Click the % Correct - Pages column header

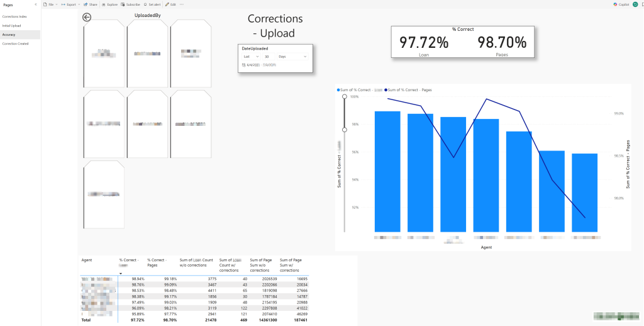coord(157,262)
